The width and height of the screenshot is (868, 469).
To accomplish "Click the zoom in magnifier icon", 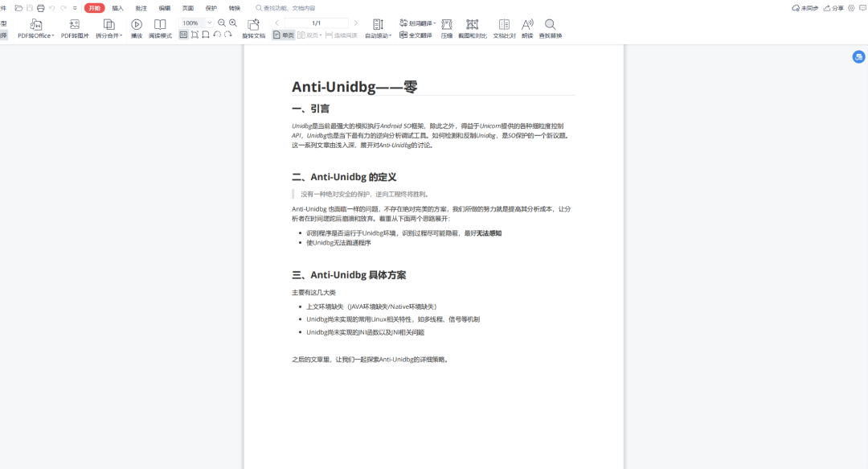I will 233,23.
